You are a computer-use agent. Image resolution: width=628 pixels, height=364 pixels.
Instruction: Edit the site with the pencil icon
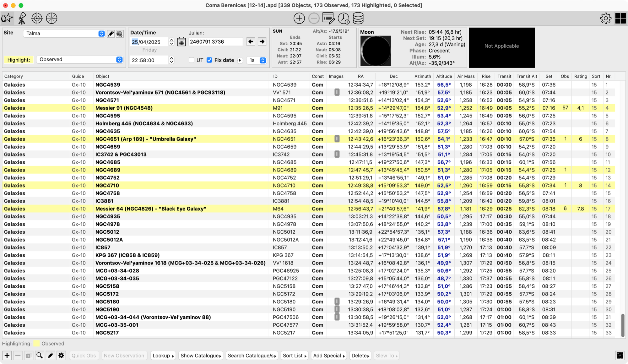click(111, 34)
